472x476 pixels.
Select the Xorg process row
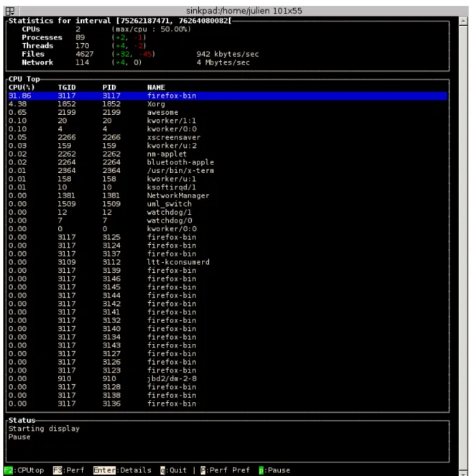[x=228, y=104]
